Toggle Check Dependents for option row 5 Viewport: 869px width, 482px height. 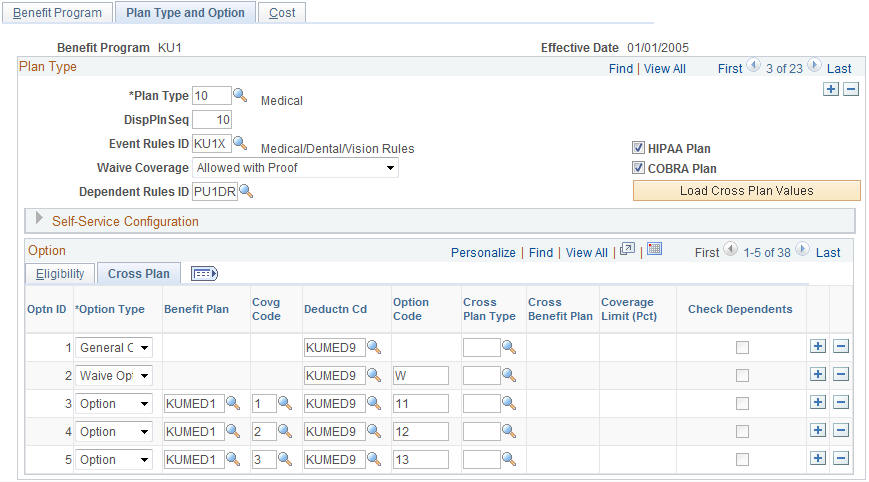pos(742,459)
